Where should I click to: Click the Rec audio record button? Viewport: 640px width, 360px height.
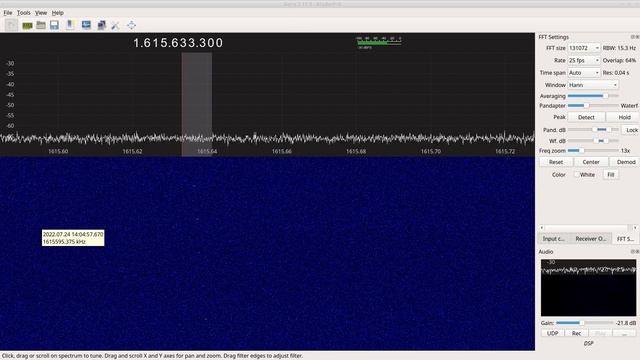click(576, 333)
